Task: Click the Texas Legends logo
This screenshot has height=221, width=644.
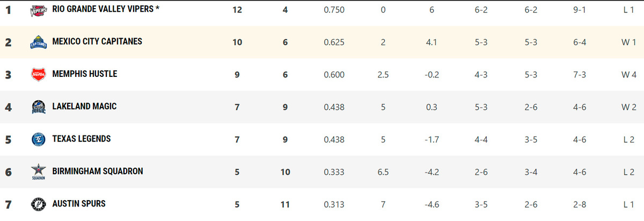Action: [x=39, y=139]
